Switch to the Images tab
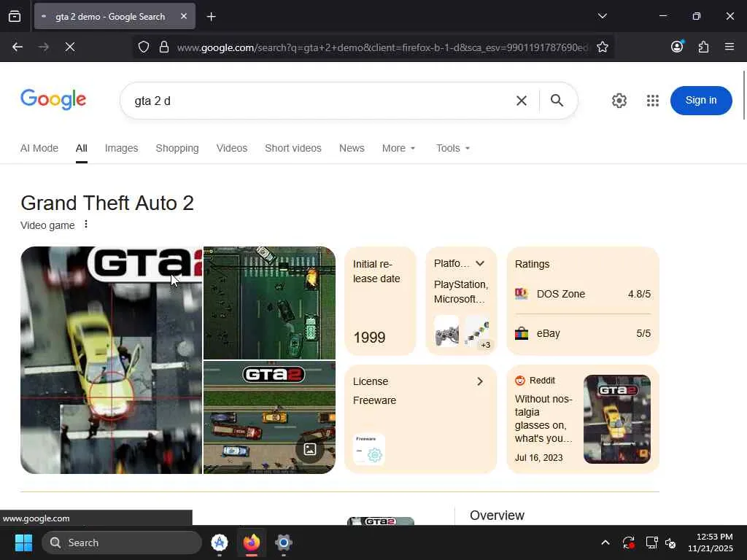This screenshot has height=560, width=747. coord(122,148)
